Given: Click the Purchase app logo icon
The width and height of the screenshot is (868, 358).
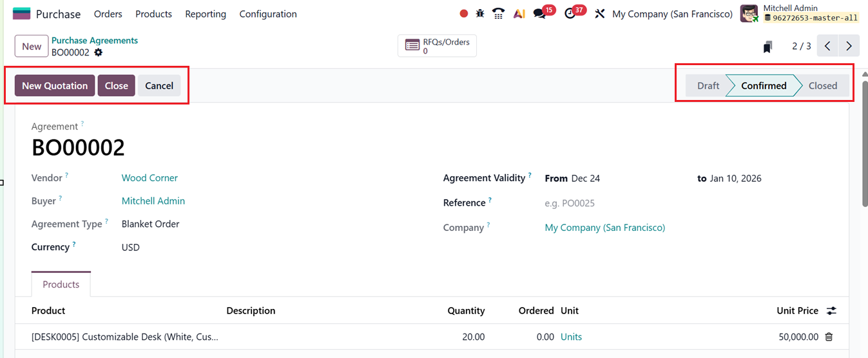Looking at the screenshot, I should (x=21, y=14).
